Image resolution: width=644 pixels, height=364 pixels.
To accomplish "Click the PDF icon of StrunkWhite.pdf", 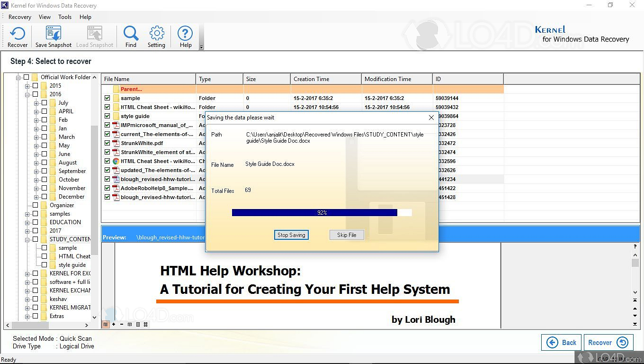I will click(116, 143).
